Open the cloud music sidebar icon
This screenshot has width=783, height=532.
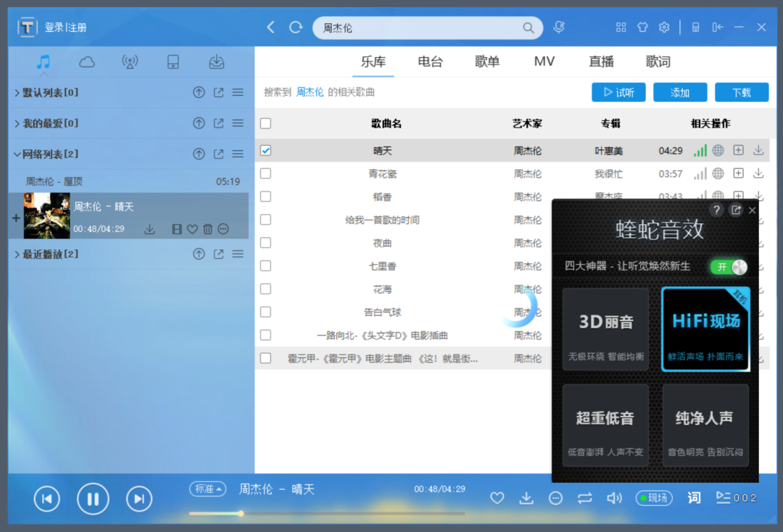[x=87, y=62]
